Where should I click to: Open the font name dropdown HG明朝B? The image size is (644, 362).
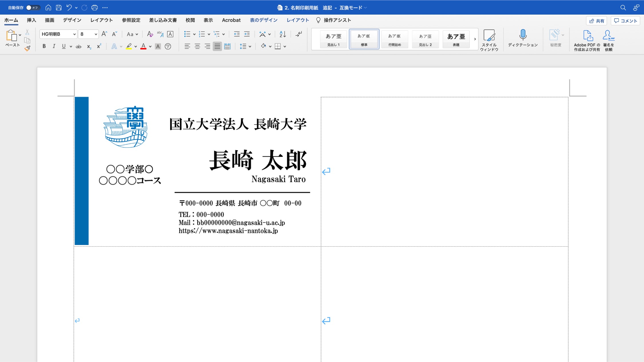pyautogui.click(x=74, y=34)
